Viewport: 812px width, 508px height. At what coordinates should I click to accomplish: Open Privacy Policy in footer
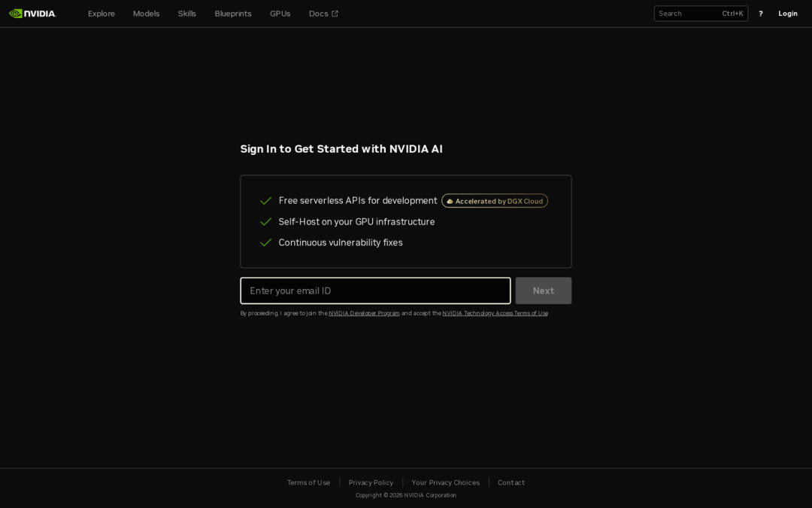point(371,482)
